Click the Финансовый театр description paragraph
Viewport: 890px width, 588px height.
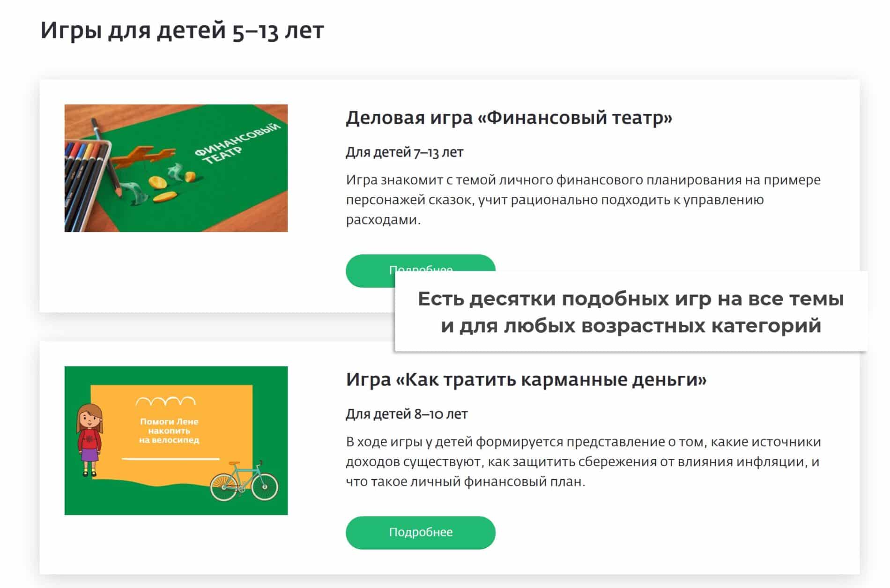583,200
